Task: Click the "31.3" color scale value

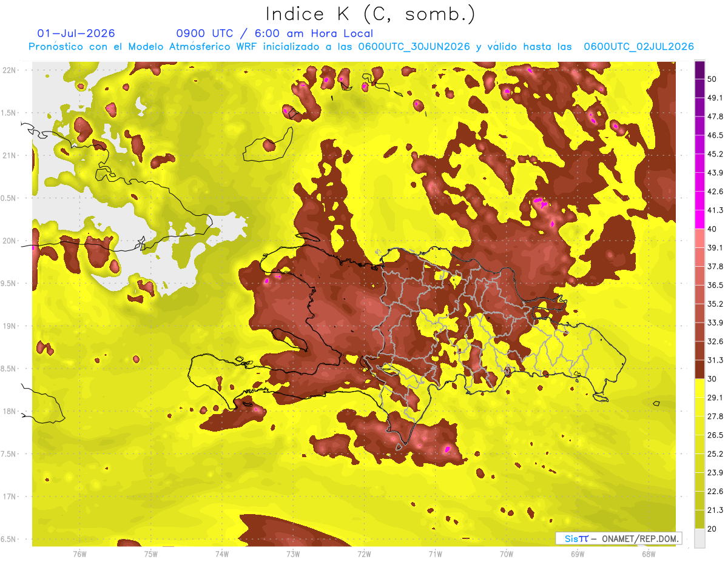Action: coord(715,360)
